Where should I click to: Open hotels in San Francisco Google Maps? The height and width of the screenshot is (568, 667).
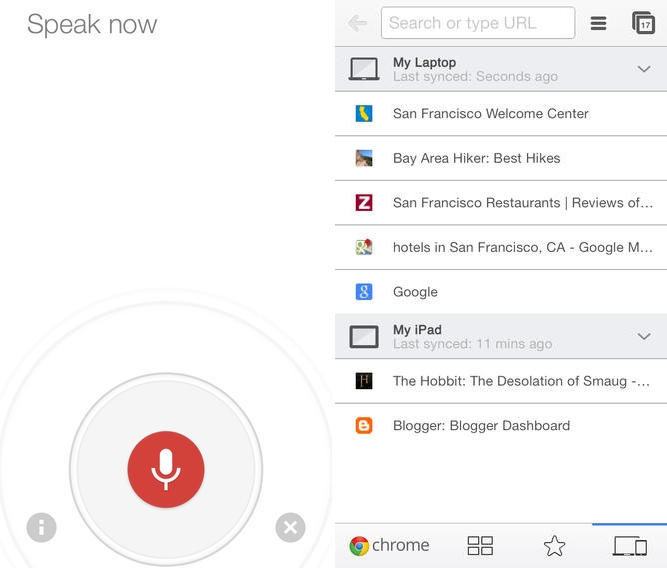tap(522, 247)
